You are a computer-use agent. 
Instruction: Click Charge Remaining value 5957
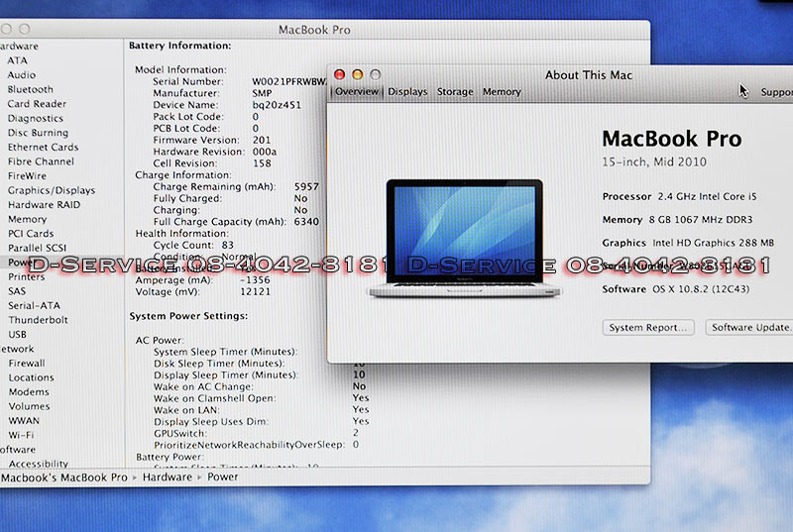tap(306, 186)
